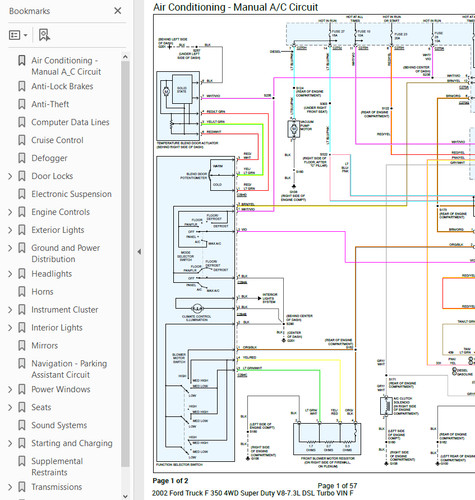Screen dimensions: 475x500
Task: Open the Instrument Cluster bookmark
Action: (65, 310)
